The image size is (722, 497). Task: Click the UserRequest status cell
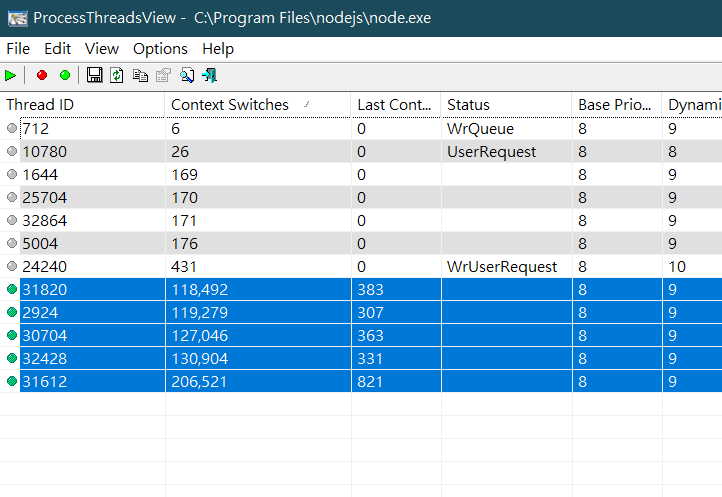coord(491,152)
